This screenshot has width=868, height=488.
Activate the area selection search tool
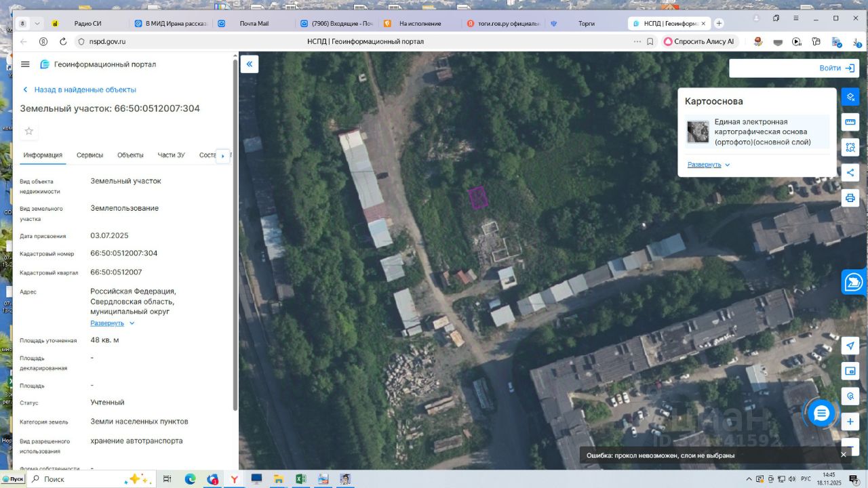(850, 147)
